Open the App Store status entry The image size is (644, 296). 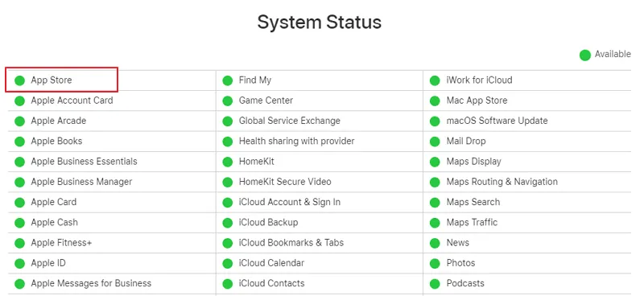pyautogui.click(x=52, y=80)
